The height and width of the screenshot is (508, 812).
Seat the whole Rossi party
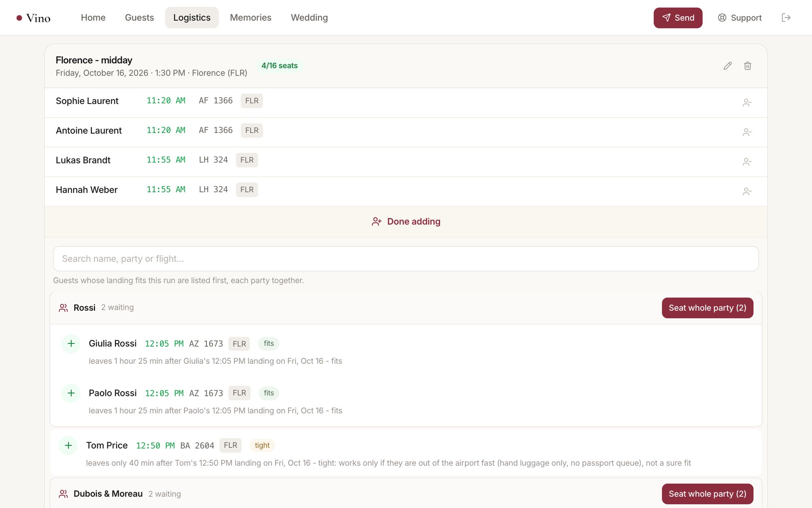click(x=707, y=308)
